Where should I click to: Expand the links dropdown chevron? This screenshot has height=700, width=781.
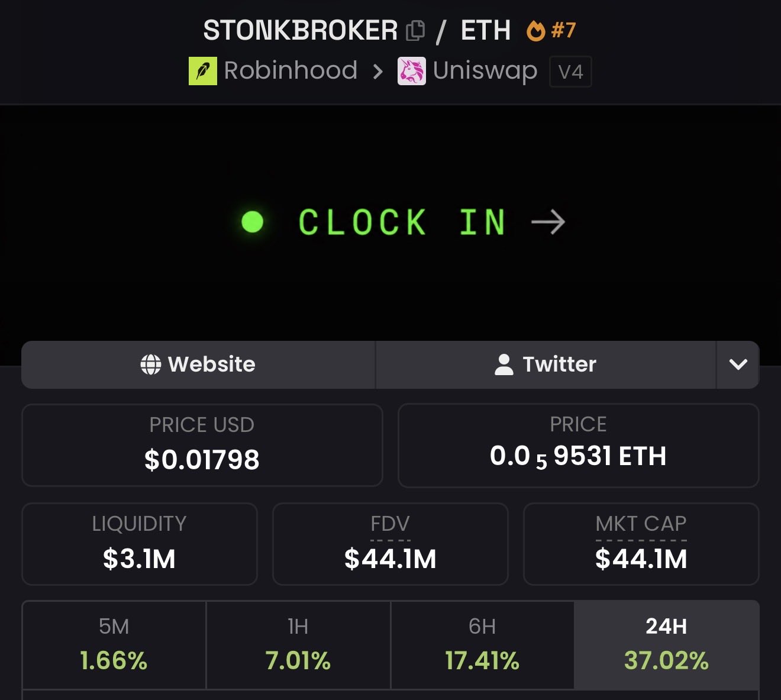738,364
